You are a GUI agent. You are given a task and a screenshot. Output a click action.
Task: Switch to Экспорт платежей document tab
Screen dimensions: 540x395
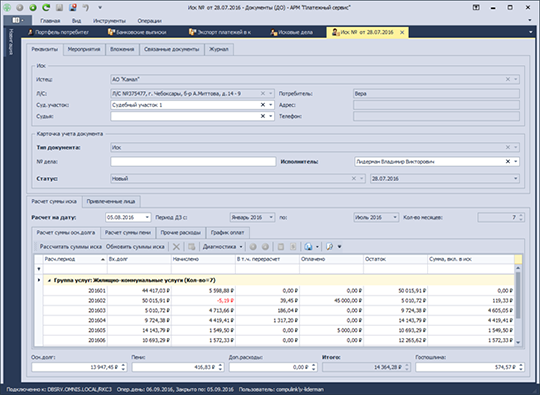[220, 32]
